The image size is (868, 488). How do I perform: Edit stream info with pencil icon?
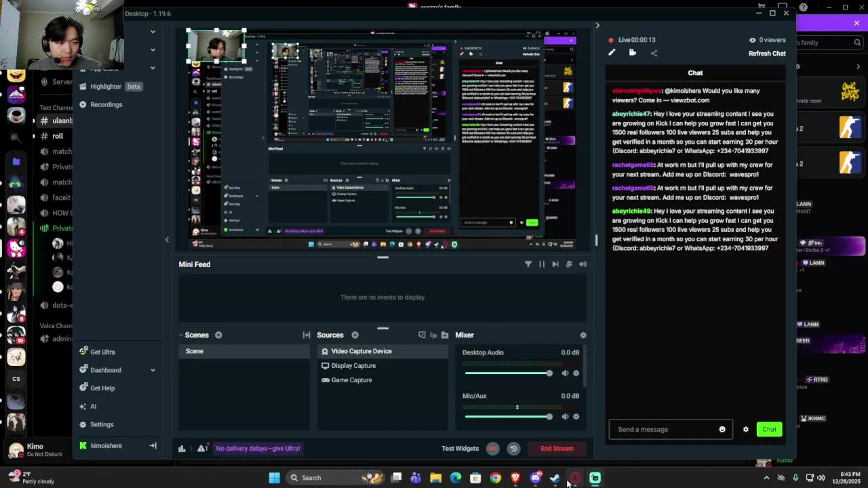point(612,53)
